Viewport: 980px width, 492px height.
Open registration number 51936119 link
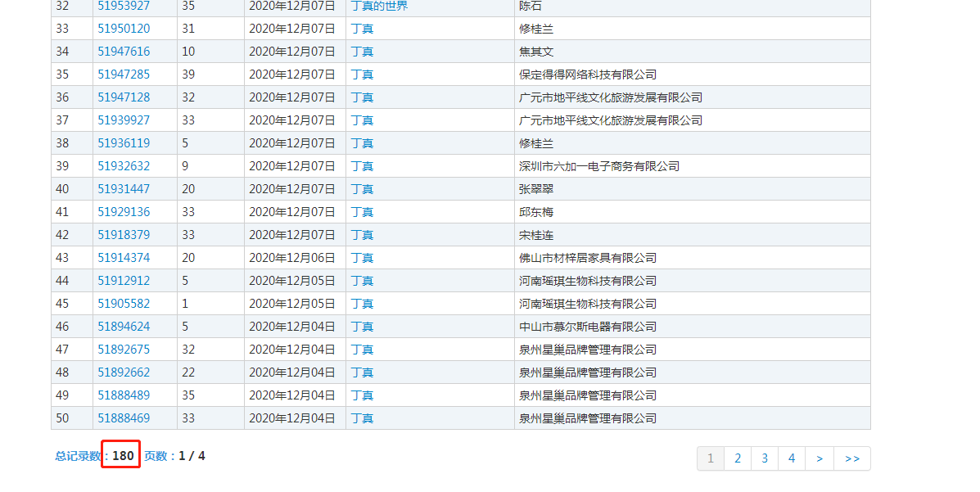click(x=124, y=143)
